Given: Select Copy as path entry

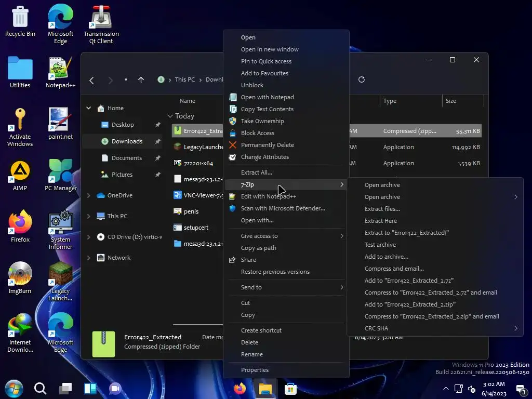Looking at the screenshot, I should tap(286, 248).
